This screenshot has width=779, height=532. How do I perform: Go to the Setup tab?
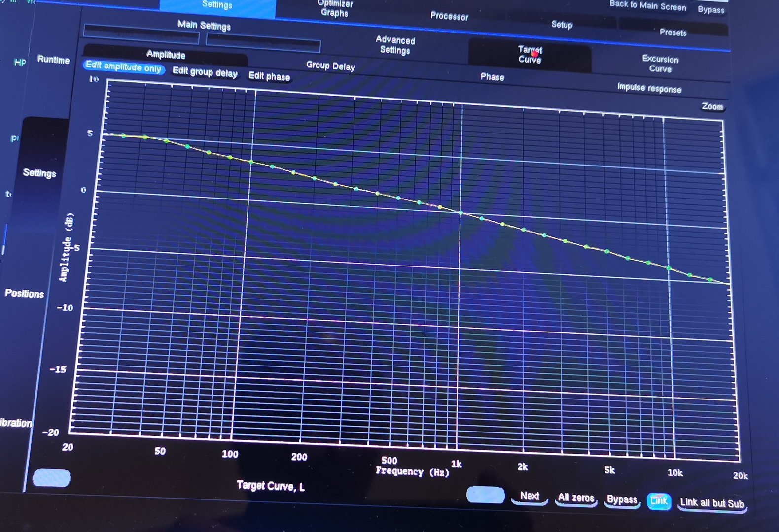click(x=562, y=24)
